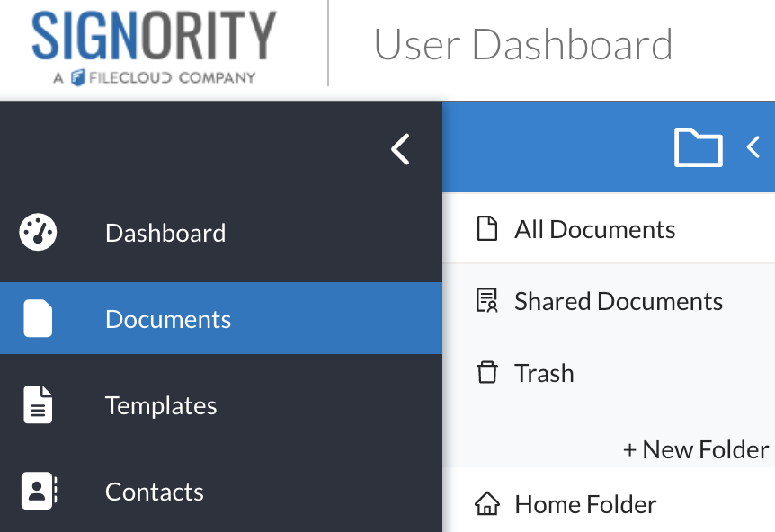Open Templates from the sidebar

click(221, 405)
